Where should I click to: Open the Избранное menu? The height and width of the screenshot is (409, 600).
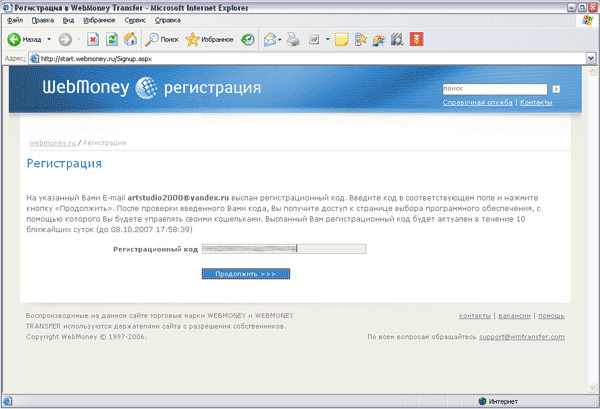tap(99, 20)
